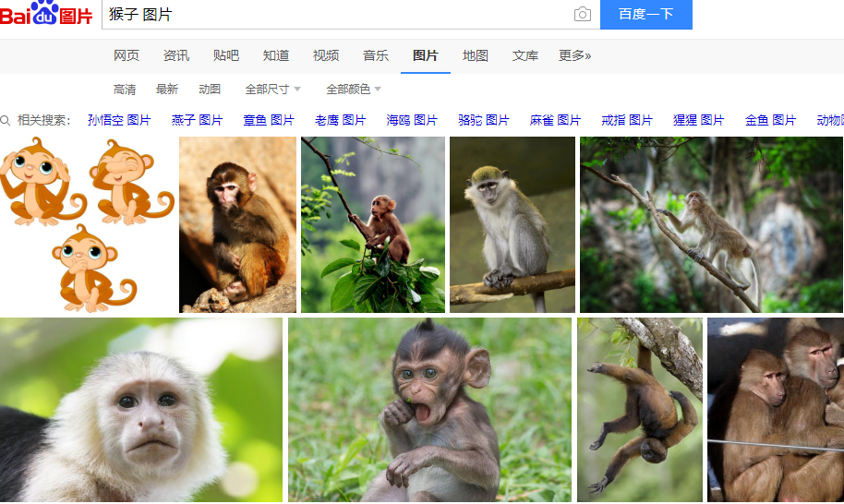Filter results by 最新

click(x=167, y=90)
